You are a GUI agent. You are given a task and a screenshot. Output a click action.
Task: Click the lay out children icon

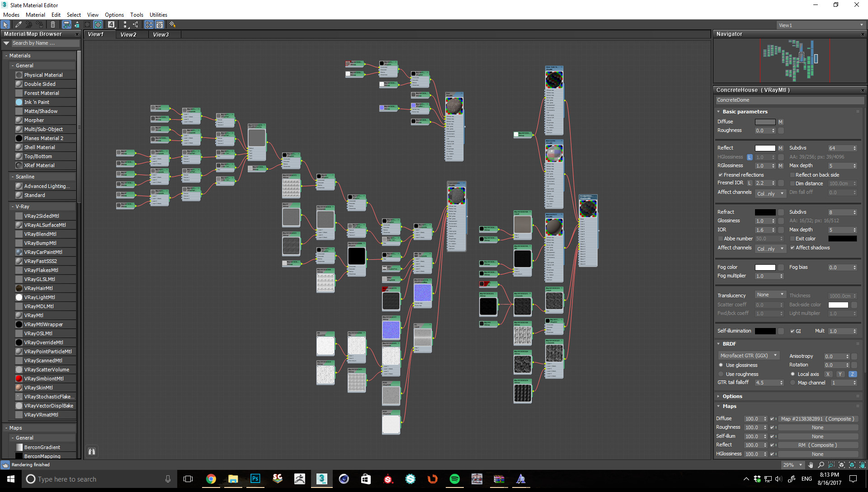pos(136,24)
